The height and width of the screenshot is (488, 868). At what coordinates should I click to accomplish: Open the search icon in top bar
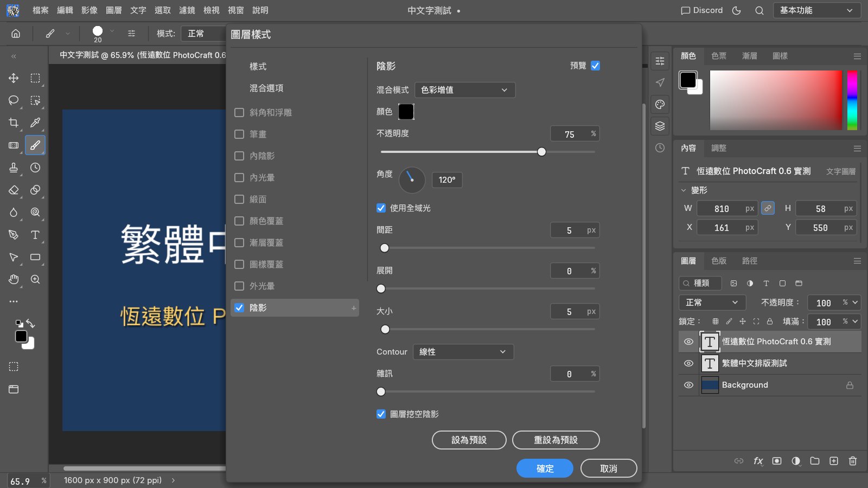point(759,10)
